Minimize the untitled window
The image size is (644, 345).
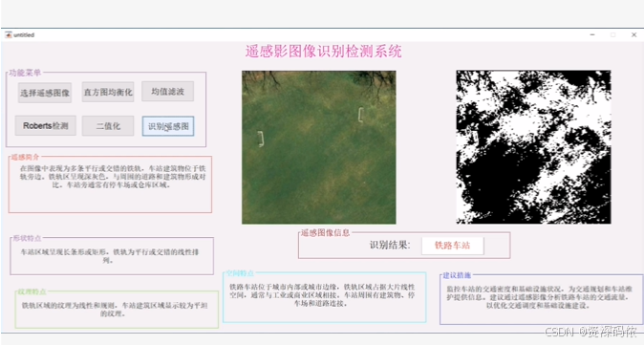[592, 35]
